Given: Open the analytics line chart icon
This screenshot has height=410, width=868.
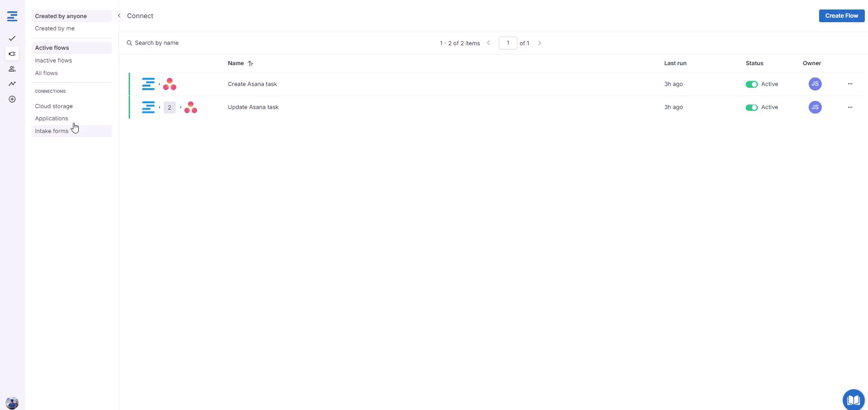Looking at the screenshot, I should coord(12,84).
